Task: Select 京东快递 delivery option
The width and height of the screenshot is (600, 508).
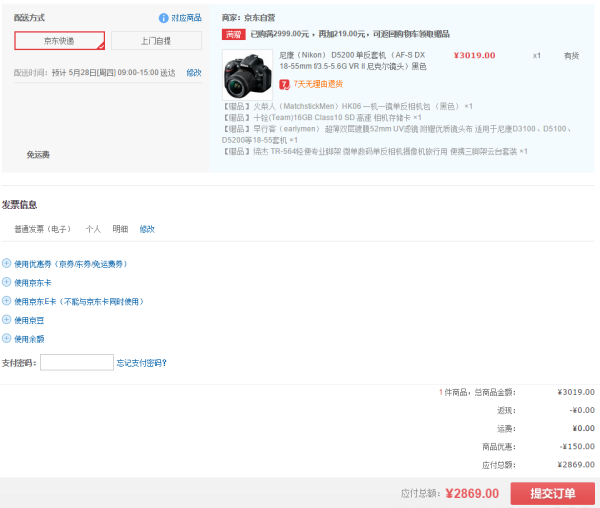Action: pyautogui.click(x=59, y=41)
